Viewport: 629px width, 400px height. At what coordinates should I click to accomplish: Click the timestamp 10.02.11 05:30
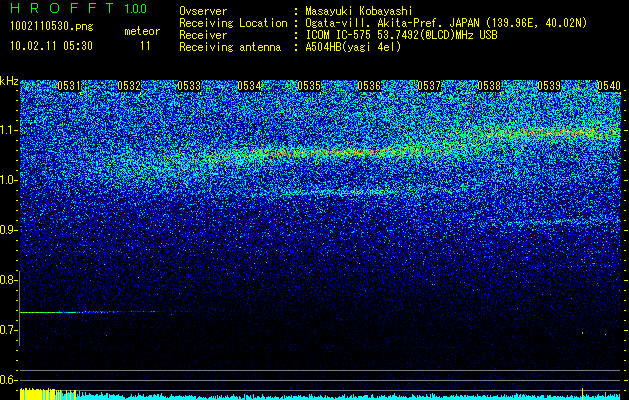click(x=51, y=46)
